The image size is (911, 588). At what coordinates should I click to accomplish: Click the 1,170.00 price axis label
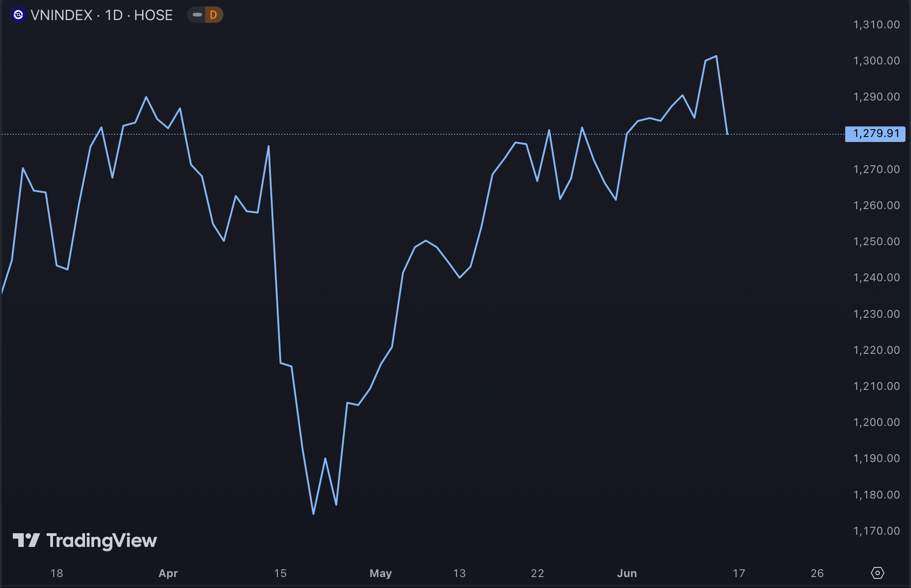876,531
